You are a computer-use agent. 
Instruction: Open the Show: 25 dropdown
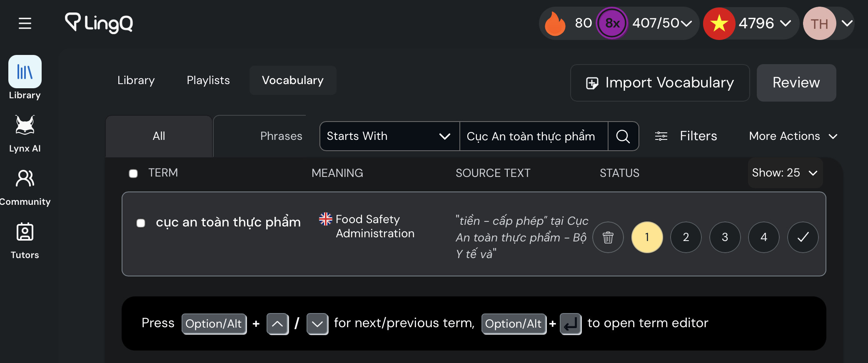[785, 173]
